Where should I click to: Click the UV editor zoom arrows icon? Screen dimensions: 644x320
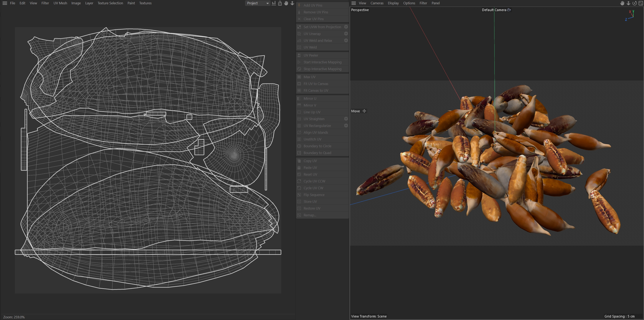(x=292, y=3)
